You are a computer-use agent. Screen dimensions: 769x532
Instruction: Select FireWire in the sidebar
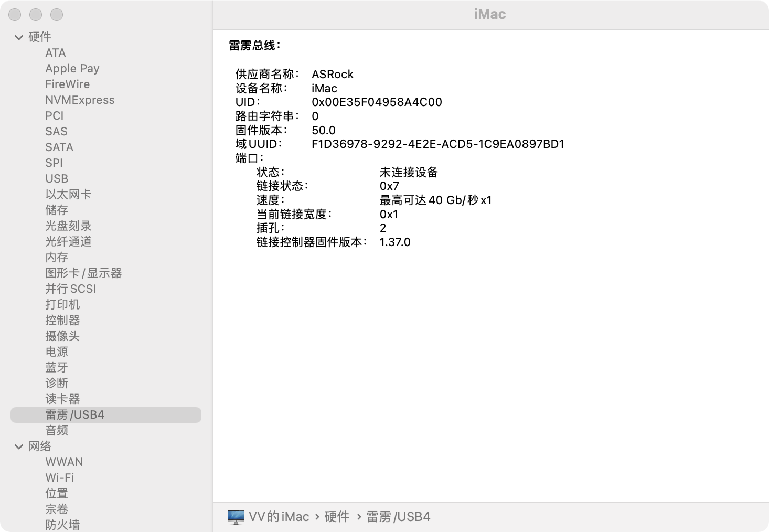point(67,84)
